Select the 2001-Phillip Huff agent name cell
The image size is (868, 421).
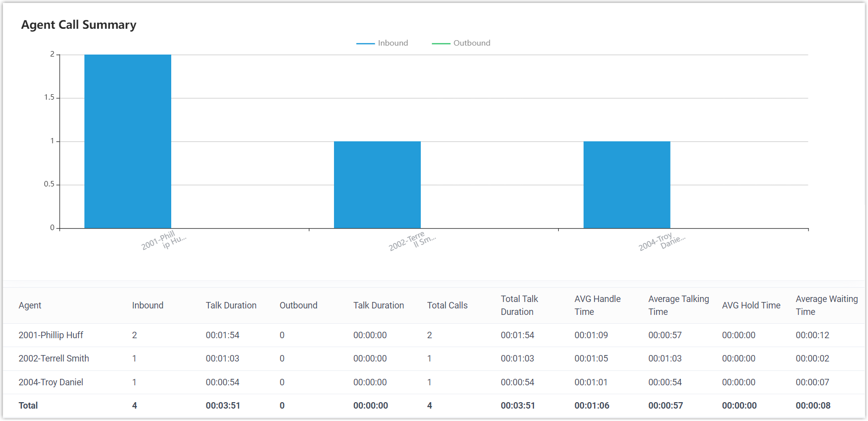pyautogui.click(x=51, y=335)
